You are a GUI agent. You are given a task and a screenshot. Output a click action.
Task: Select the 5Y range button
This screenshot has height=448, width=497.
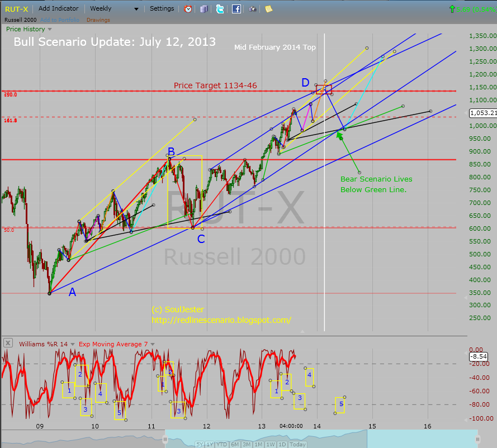tap(200, 445)
